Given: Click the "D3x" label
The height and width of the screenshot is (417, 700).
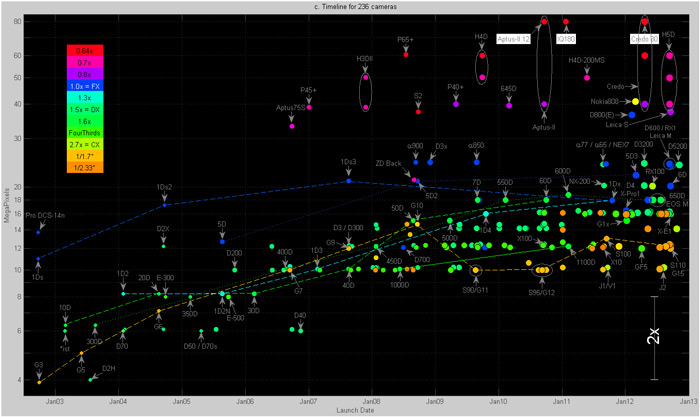Looking at the screenshot, I should click(441, 146).
